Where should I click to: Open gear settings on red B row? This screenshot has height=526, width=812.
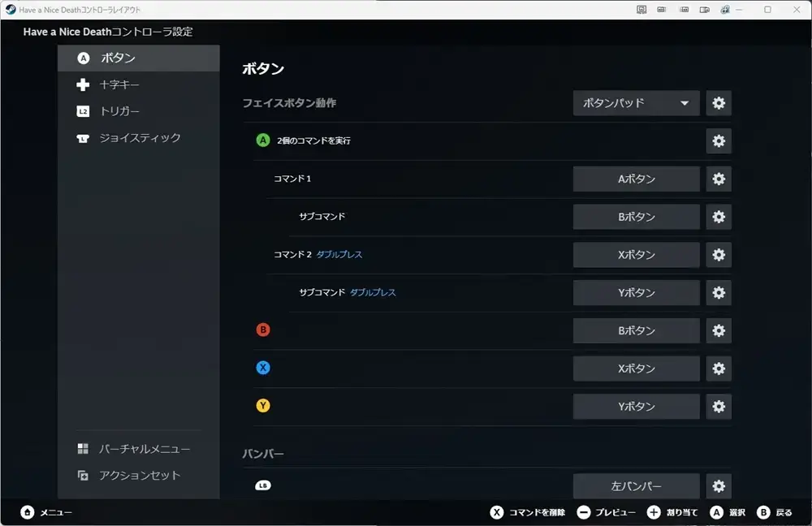(x=719, y=330)
